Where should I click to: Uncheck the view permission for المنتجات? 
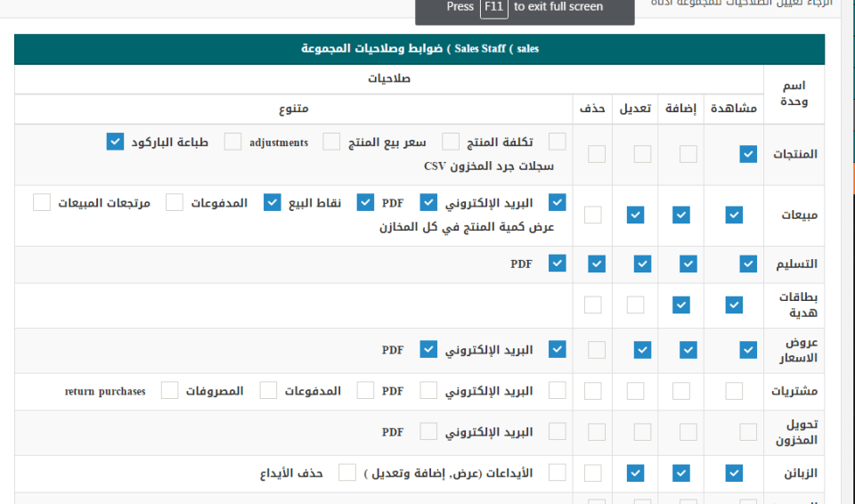click(748, 154)
